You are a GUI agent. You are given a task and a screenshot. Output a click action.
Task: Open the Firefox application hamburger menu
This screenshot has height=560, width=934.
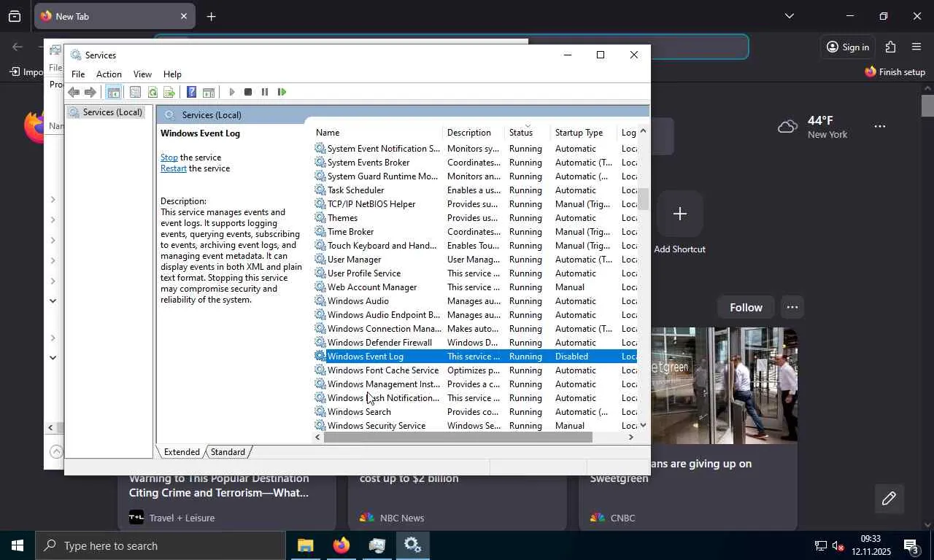tap(916, 47)
